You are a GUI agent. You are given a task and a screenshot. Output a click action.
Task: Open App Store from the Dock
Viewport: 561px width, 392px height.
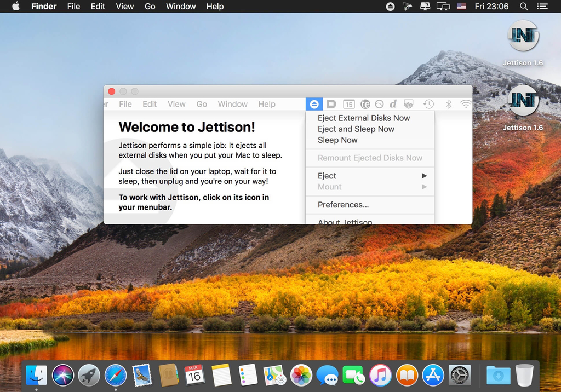[x=433, y=376]
